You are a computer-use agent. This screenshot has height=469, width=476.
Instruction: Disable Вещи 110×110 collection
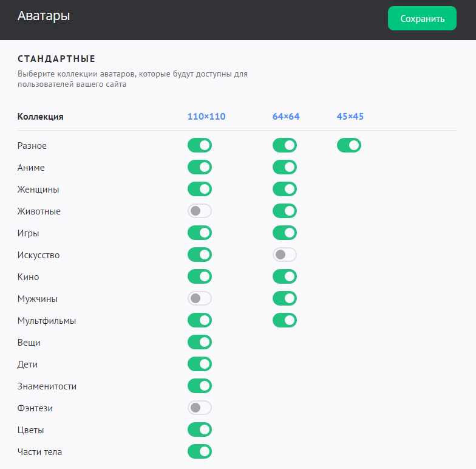point(200,343)
